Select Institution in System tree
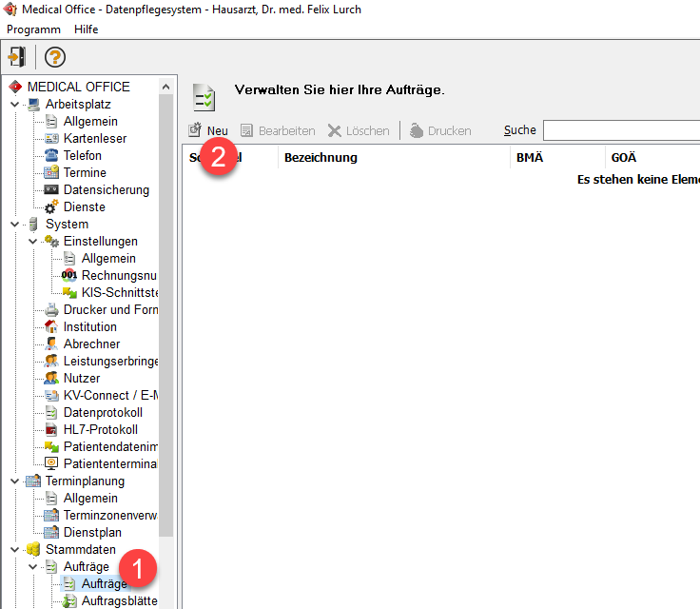The width and height of the screenshot is (700, 609). 89,326
